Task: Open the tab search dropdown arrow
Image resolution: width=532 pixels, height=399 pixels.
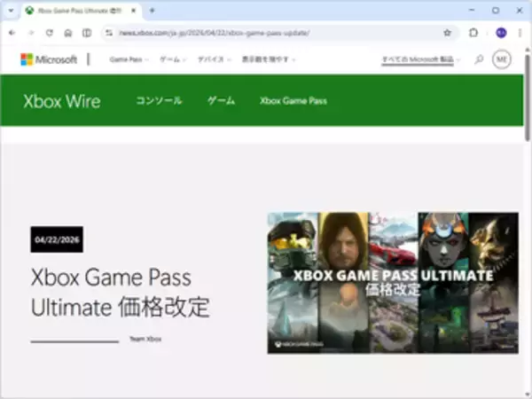Action: pos(11,11)
